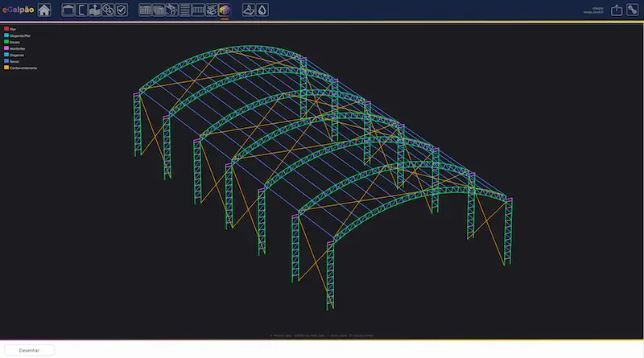Select the bracket-shaped column profile icon
The image size is (644, 358).
(81, 10)
